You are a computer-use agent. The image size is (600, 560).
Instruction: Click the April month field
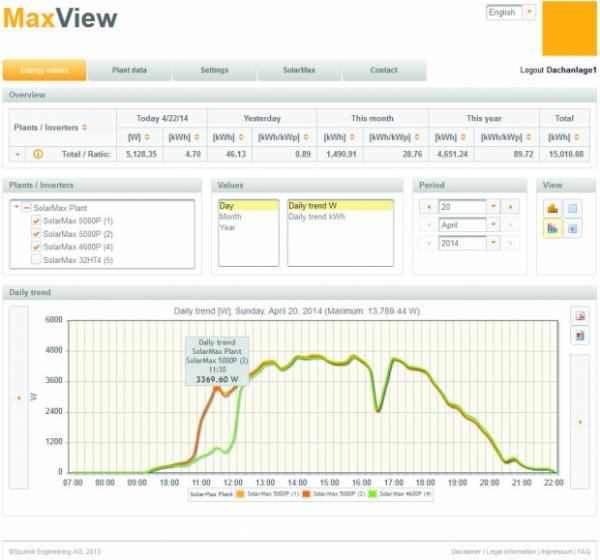click(462, 225)
